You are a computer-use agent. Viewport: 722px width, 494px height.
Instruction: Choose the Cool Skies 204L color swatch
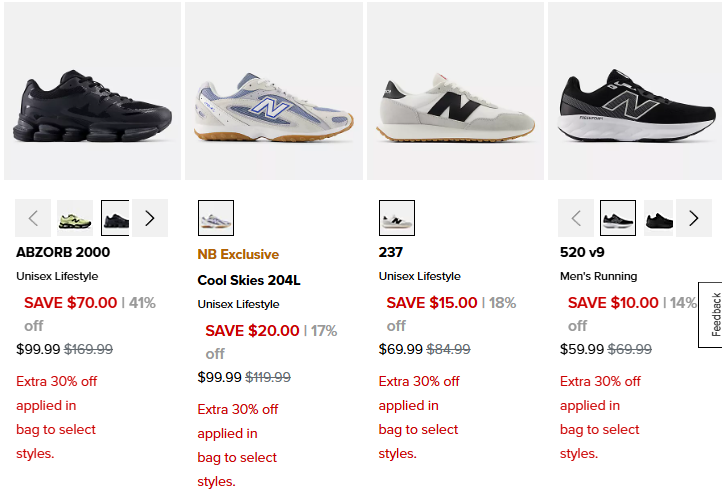click(216, 218)
